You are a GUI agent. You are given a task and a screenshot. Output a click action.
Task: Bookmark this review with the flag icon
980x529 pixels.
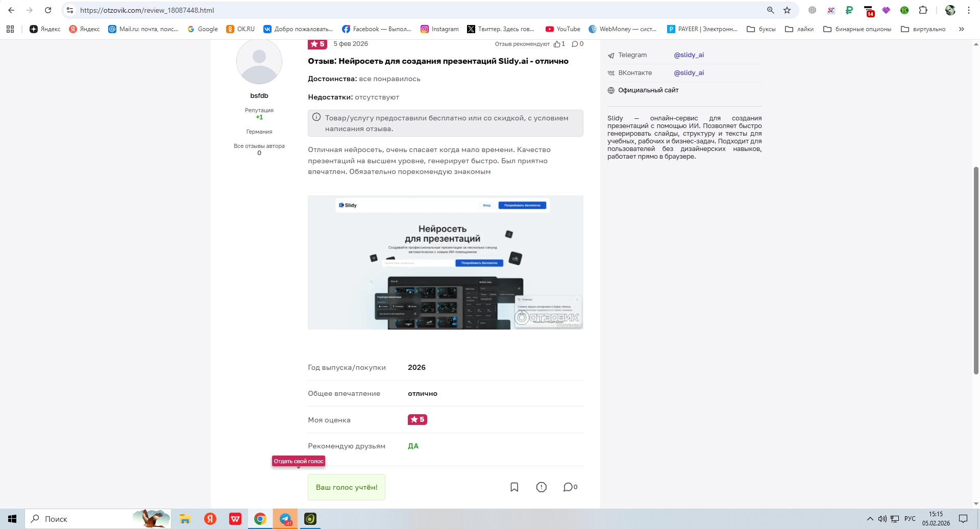(514, 487)
